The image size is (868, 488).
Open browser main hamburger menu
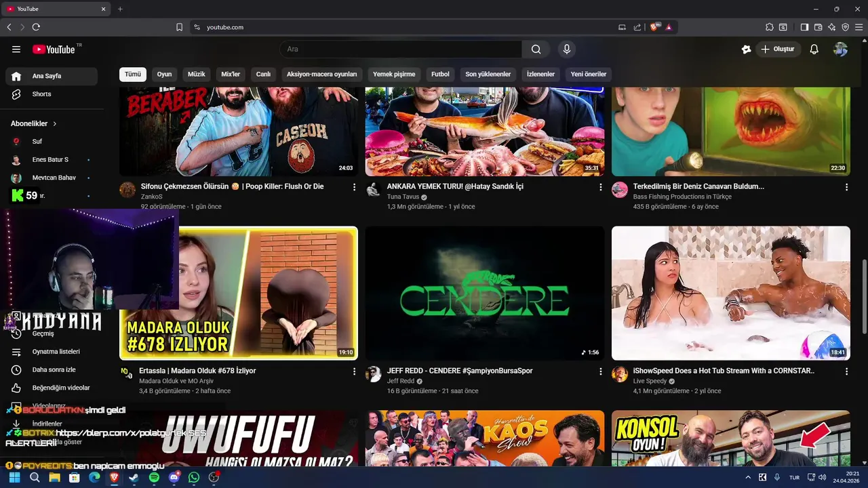point(859,27)
